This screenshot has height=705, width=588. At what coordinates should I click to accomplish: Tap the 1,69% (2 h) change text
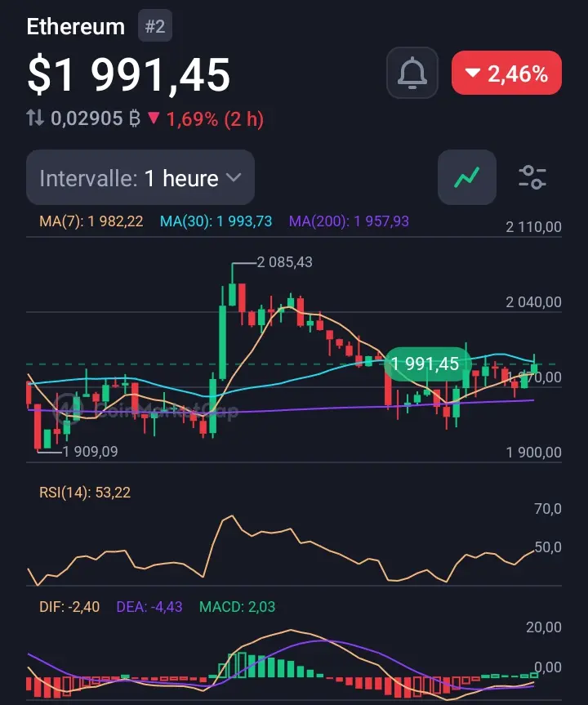point(215,119)
